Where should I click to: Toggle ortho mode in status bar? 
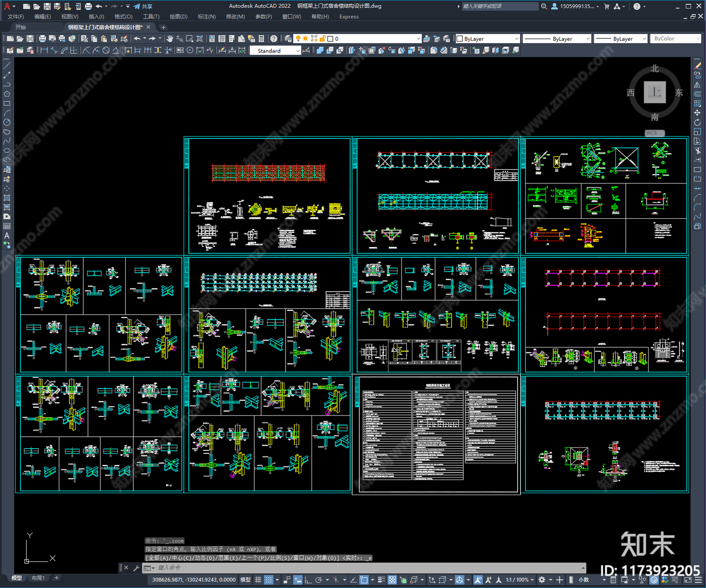coord(308,580)
